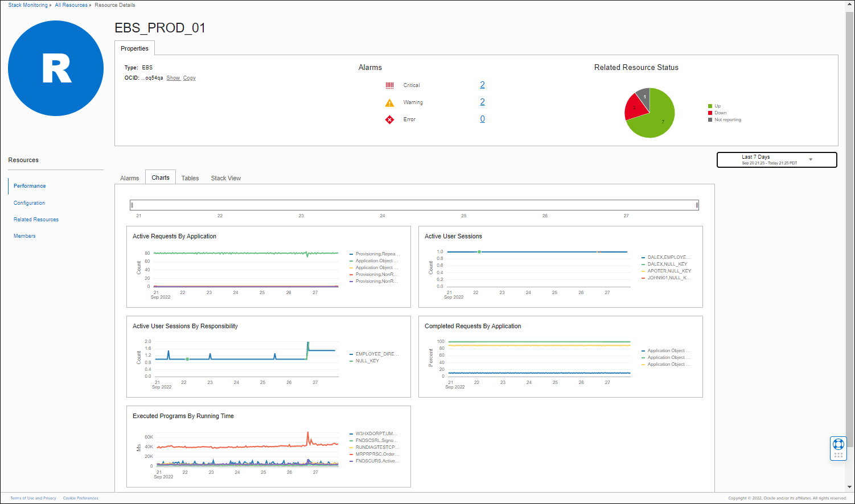Open the Last 7 Days time range picker
The height and width of the screenshot is (504, 855).
point(776,159)
